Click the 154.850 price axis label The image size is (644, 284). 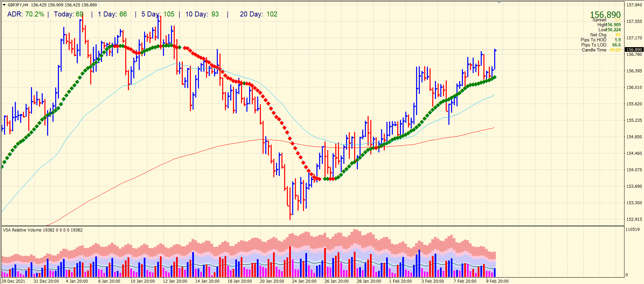click(x=634, y=137)
